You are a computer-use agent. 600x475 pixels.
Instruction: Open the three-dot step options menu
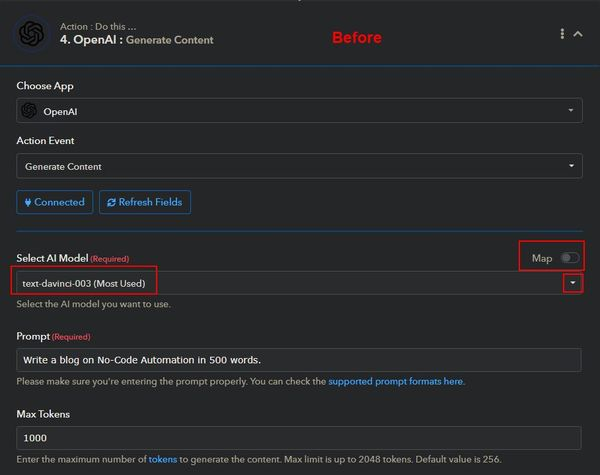pos(562,34)
